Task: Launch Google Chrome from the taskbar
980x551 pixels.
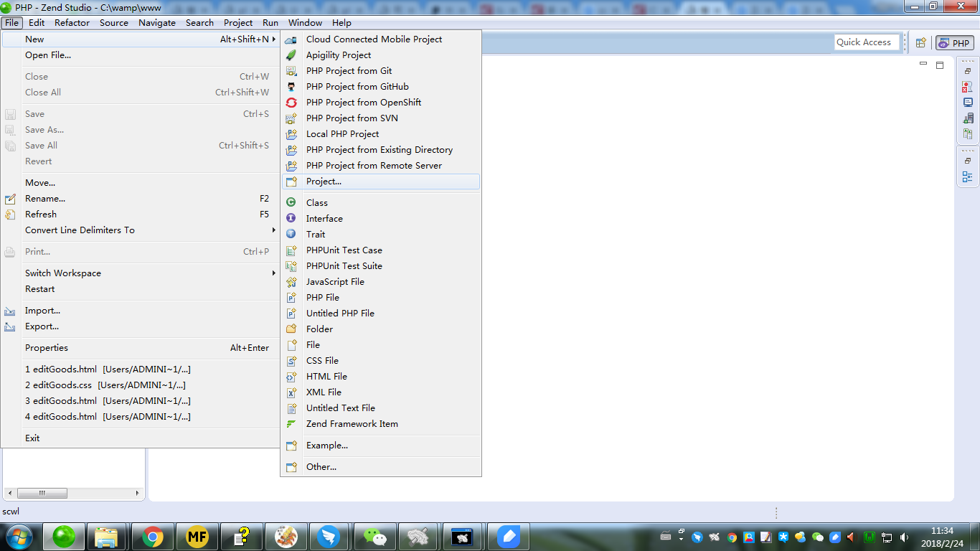Action: [152, 537]
